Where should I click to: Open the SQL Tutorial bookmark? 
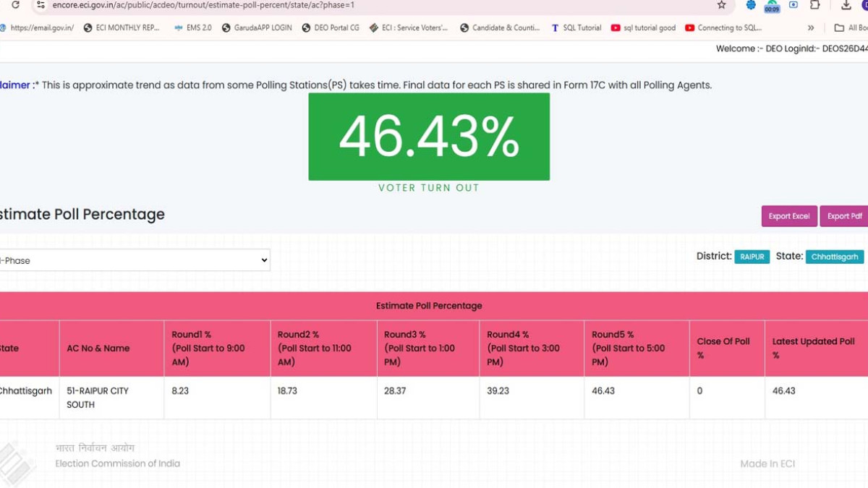coord(576,27)
